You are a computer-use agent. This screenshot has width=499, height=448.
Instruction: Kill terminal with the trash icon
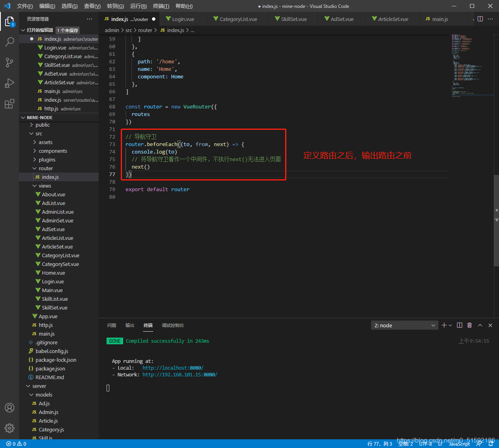[469, 325]
